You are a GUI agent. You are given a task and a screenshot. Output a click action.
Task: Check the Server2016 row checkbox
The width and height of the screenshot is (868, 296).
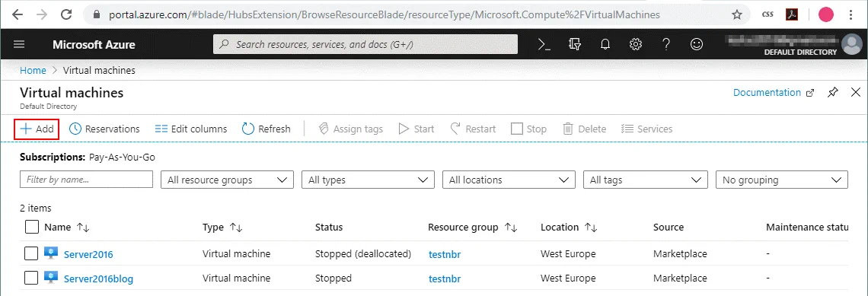point(31,253)
